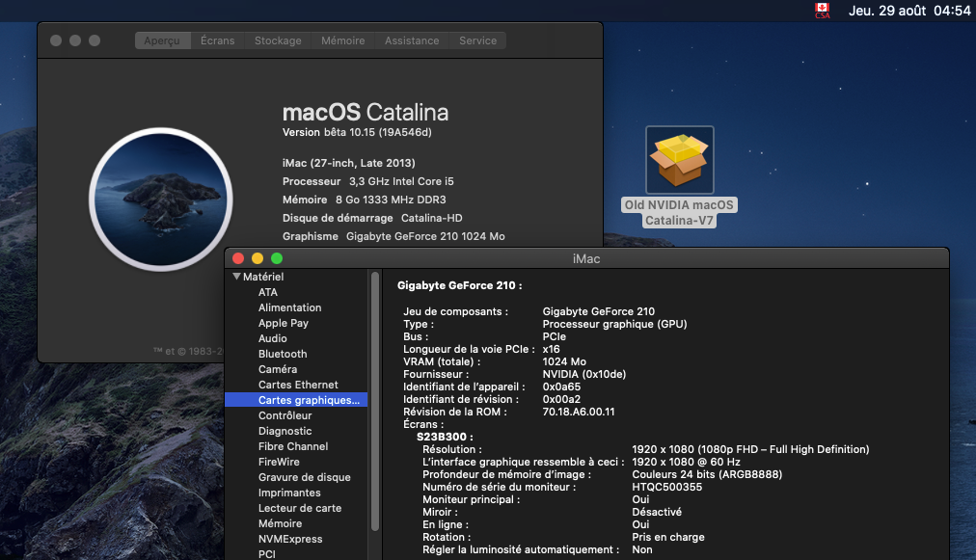Switch to the Écrans tab
Screen dimensions: 976x560
(x=217, y=40)
